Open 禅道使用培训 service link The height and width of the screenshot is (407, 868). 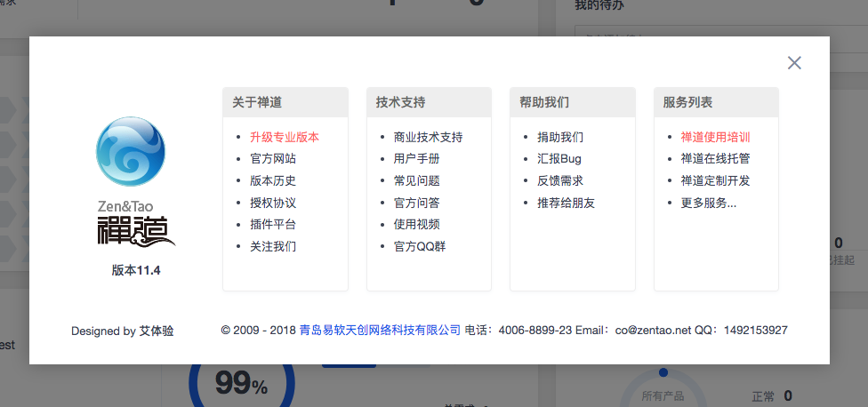(715, 137)
